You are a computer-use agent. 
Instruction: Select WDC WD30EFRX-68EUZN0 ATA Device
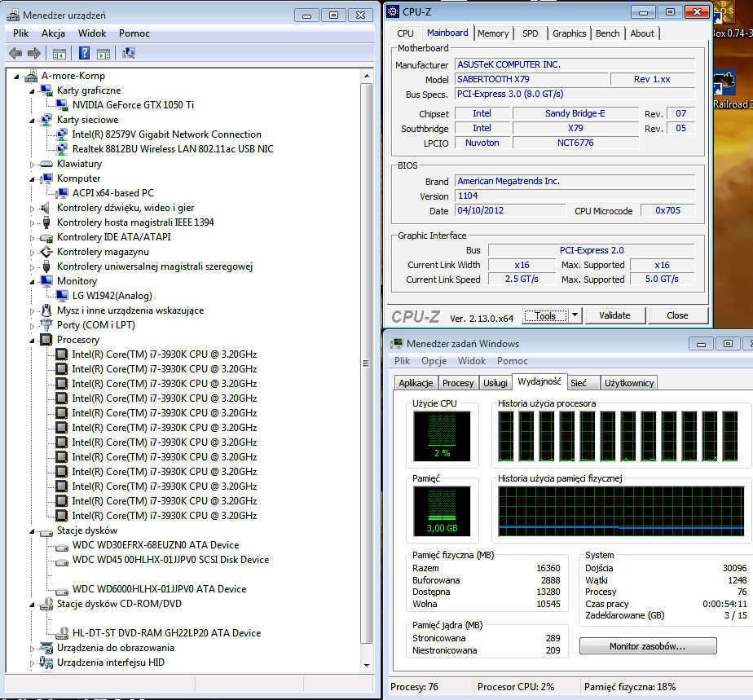click(x=156, y=545)
